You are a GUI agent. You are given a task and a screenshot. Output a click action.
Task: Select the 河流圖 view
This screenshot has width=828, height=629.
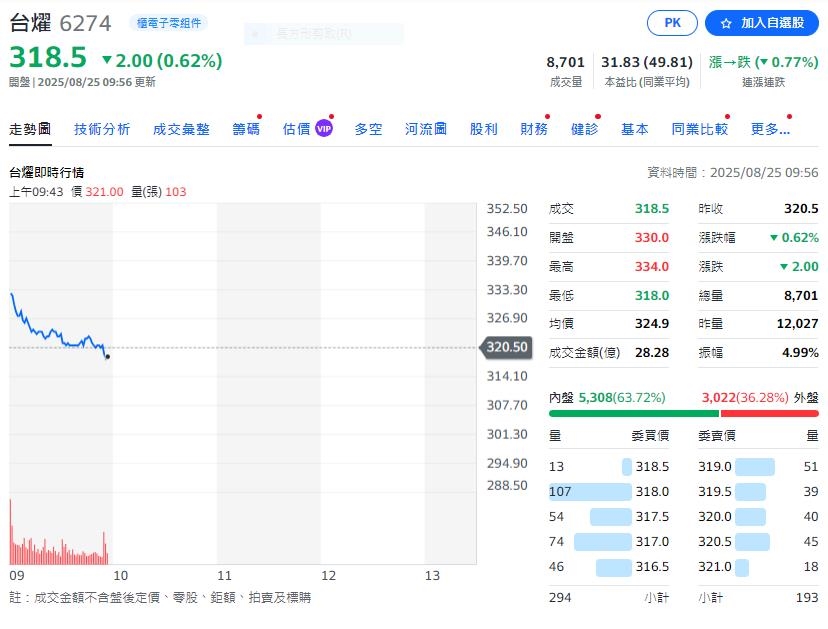pos(425,128)
